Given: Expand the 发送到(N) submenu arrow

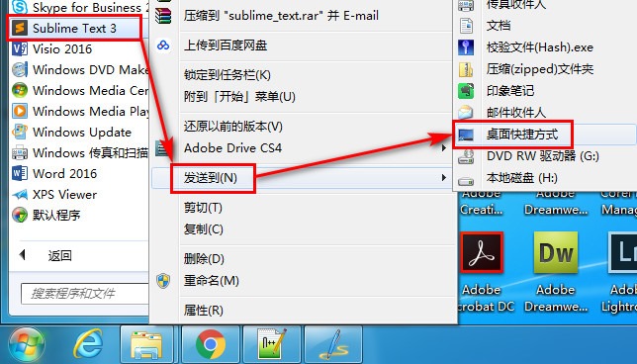Looking at the screenshot, I should [x=444, y=177].
